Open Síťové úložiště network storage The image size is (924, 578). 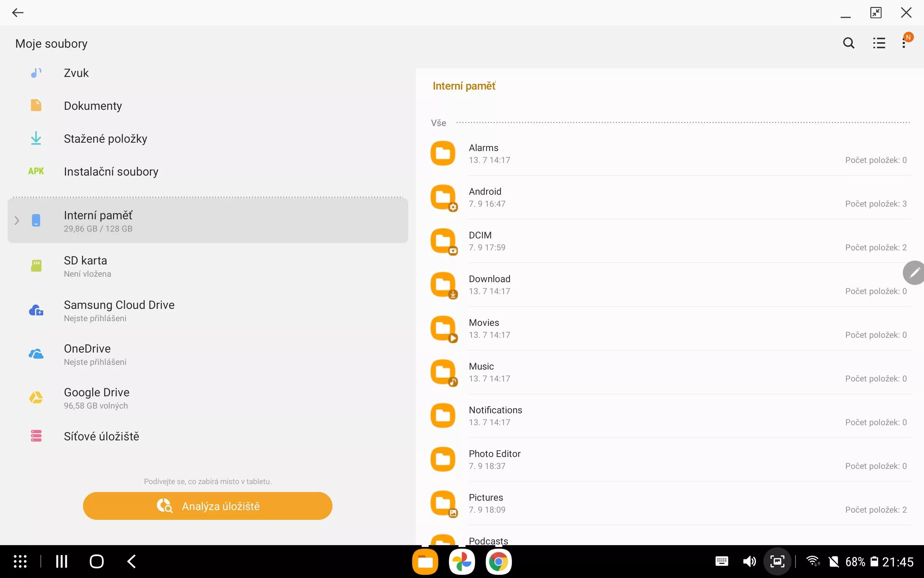208,436
